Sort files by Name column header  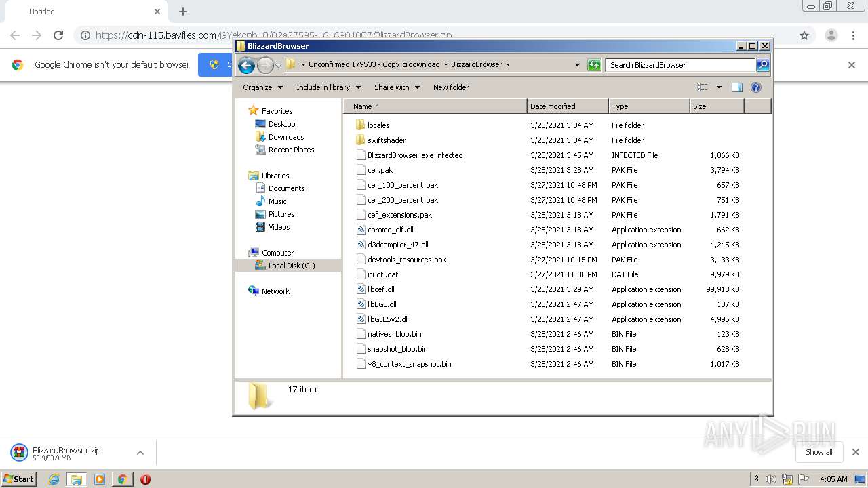[x=435, y=106]
